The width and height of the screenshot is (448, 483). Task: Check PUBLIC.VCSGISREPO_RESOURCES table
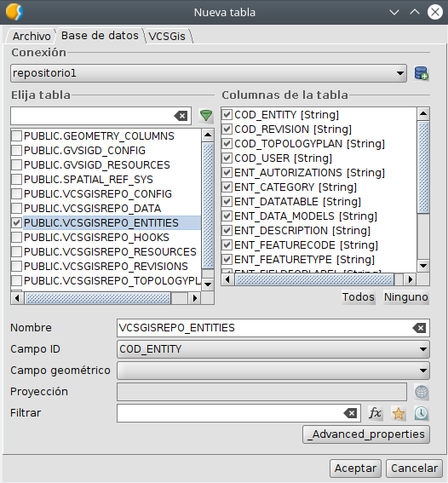click(17, 251)
